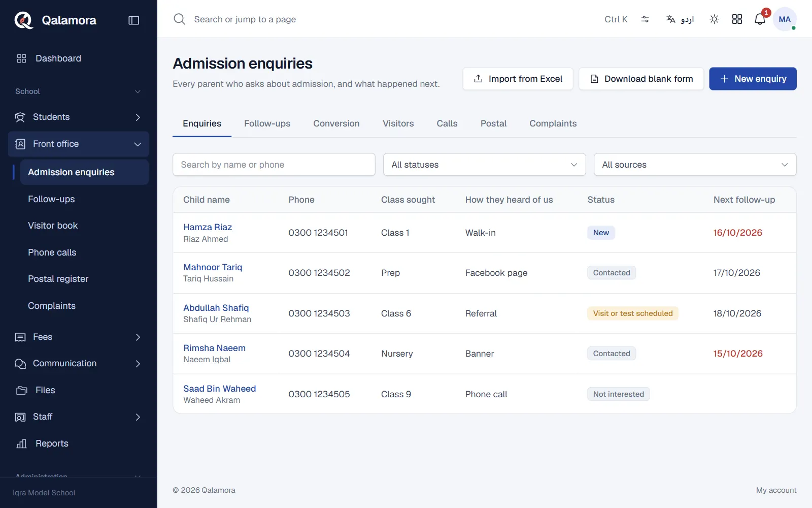Open Rimsha Naeem enquiry link
812x508 pixels.
(214, 348)
